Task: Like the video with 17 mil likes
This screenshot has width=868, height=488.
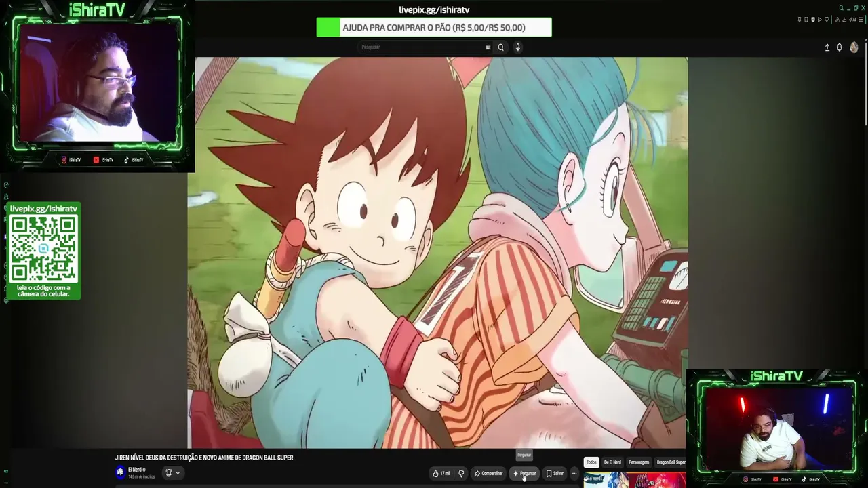Action: pos(441,473)
